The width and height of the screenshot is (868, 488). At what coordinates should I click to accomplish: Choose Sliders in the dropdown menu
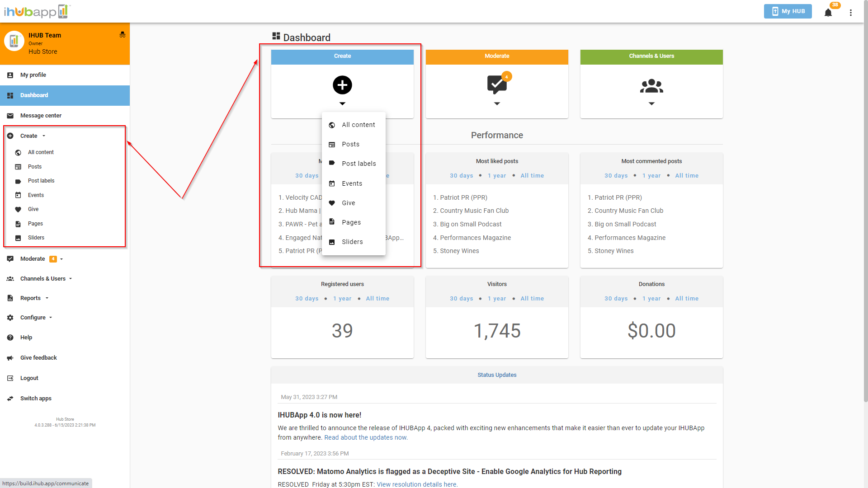354,242
